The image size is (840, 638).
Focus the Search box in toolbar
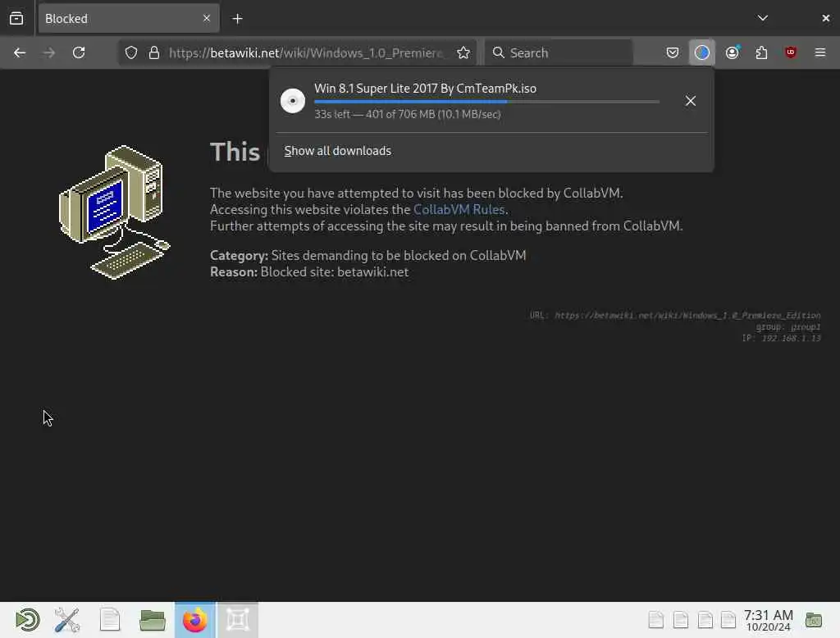[559, 52]
